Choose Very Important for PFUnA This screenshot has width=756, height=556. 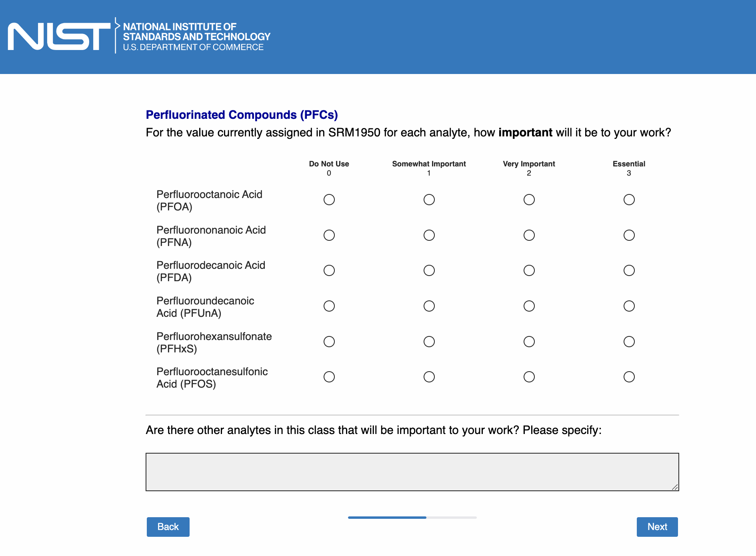(x=529, y=306)
